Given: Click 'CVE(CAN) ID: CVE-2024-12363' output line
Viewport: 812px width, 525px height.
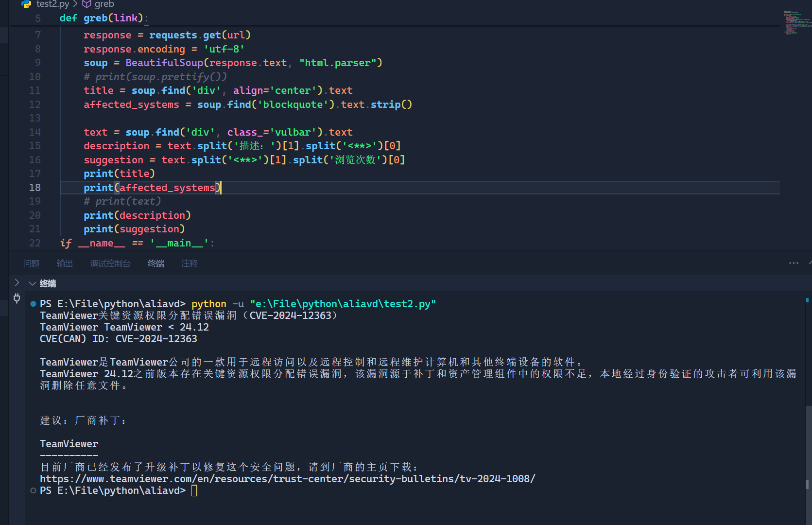Looking at the screenshot, I should tap(119, 339).
